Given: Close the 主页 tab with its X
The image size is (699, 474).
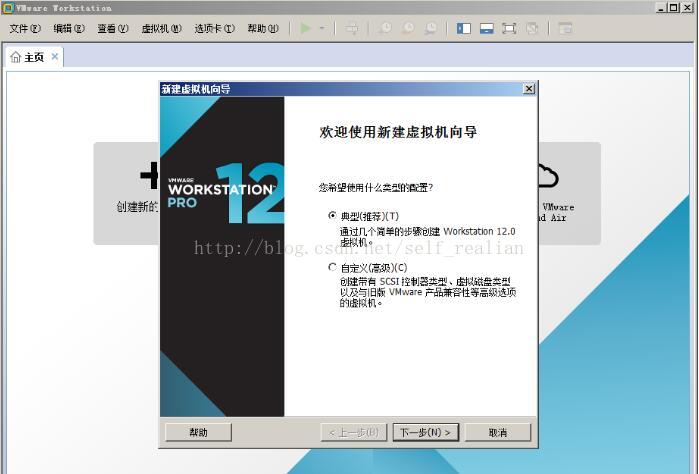Looking at the screenshot, I should (x=55, y=57).
